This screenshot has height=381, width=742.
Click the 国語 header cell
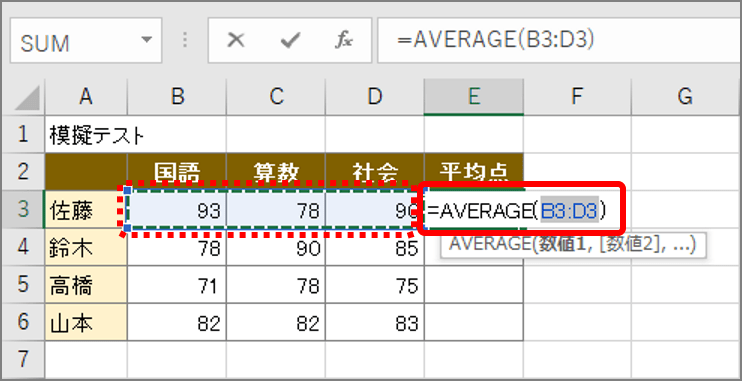(x=177, y=172)
